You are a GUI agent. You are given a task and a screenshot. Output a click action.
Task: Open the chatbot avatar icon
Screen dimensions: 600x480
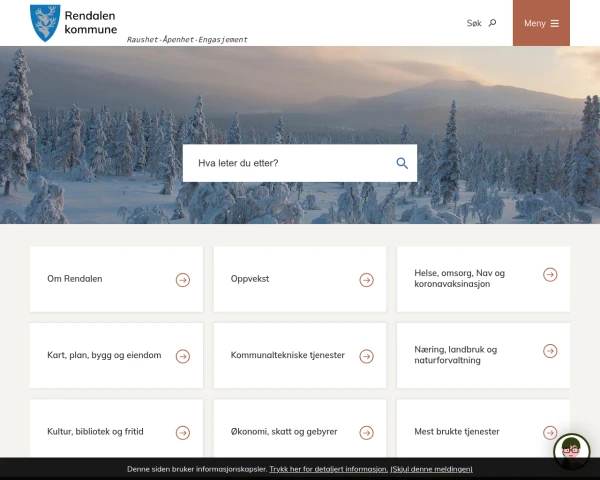(572, 452)
